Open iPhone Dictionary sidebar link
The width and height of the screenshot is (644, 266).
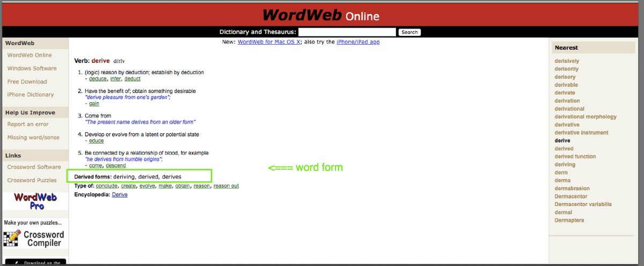[x=31, y=95]
